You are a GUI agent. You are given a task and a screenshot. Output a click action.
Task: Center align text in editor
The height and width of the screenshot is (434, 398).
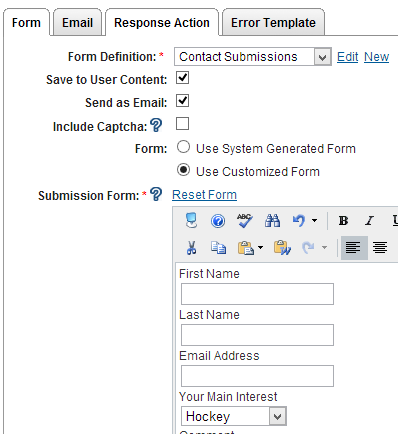point(380,248)
